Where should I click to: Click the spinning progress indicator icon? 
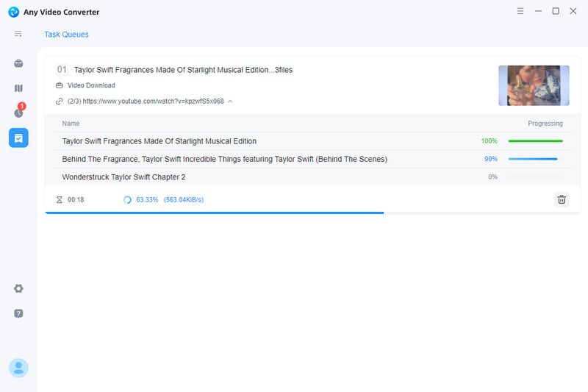coord(127,199)
